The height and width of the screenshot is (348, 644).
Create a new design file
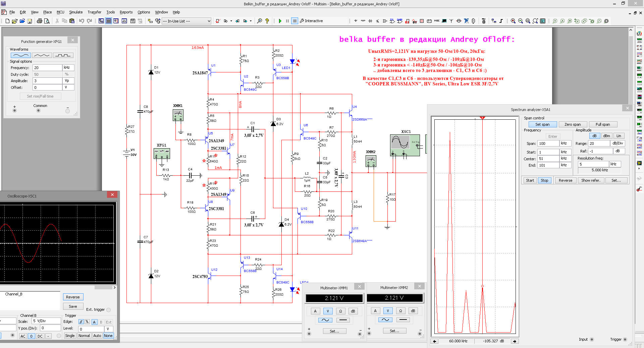point(7,21)
